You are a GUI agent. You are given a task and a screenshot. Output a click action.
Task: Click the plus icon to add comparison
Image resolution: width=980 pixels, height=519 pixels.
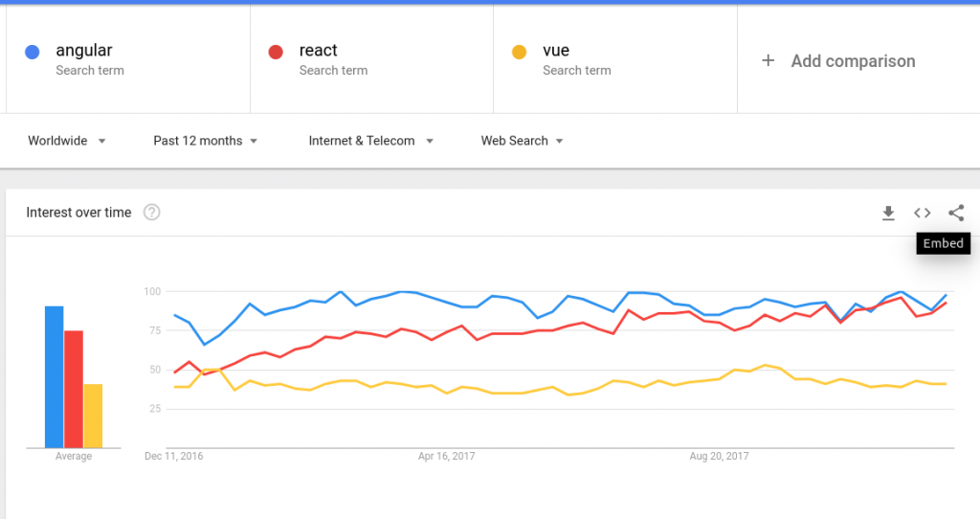point(768,61)
